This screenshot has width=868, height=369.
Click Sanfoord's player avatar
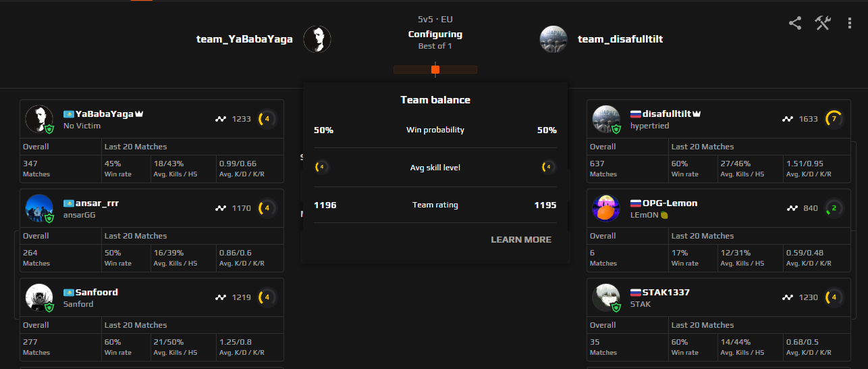click(39, 297)
